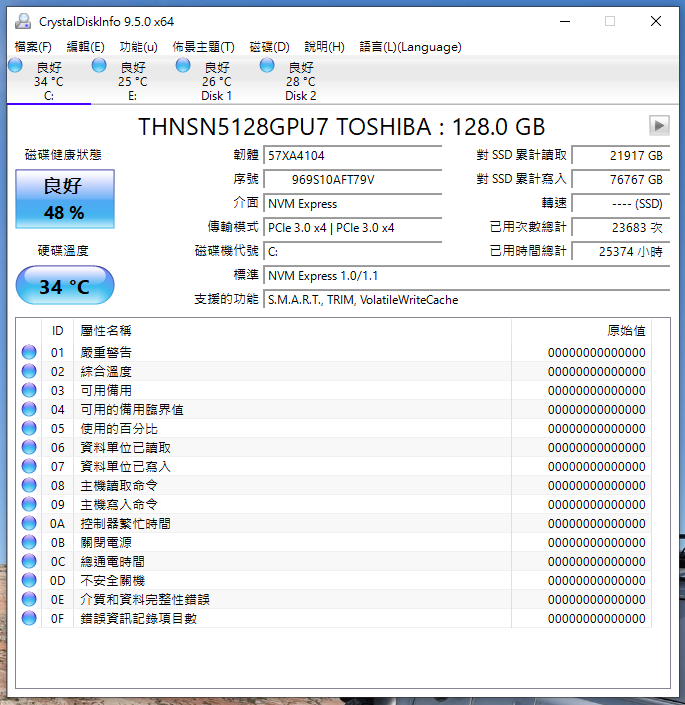The image size is (685, 705).
Task: Open the 功能(u) menu
Action: (x=138, y=47)
